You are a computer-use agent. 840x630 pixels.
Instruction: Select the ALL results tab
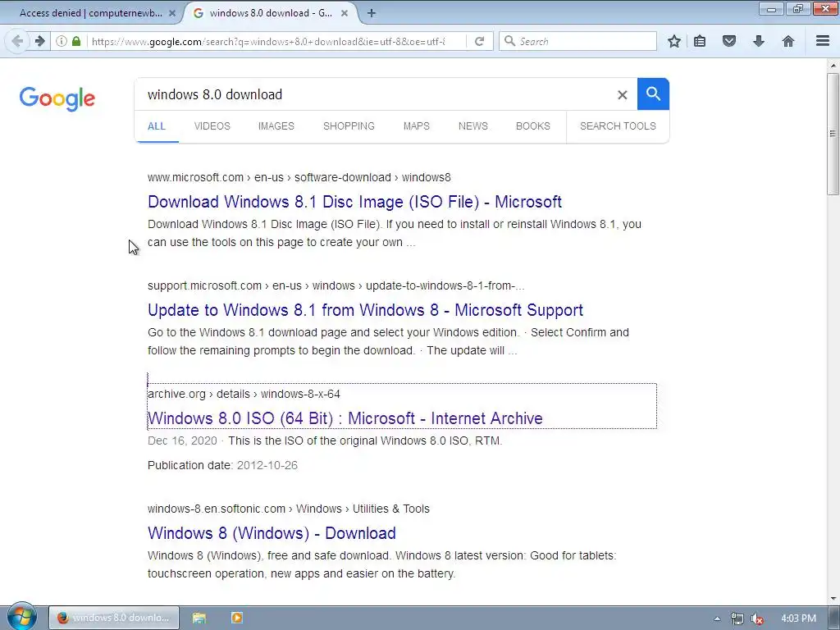point(157,126)
